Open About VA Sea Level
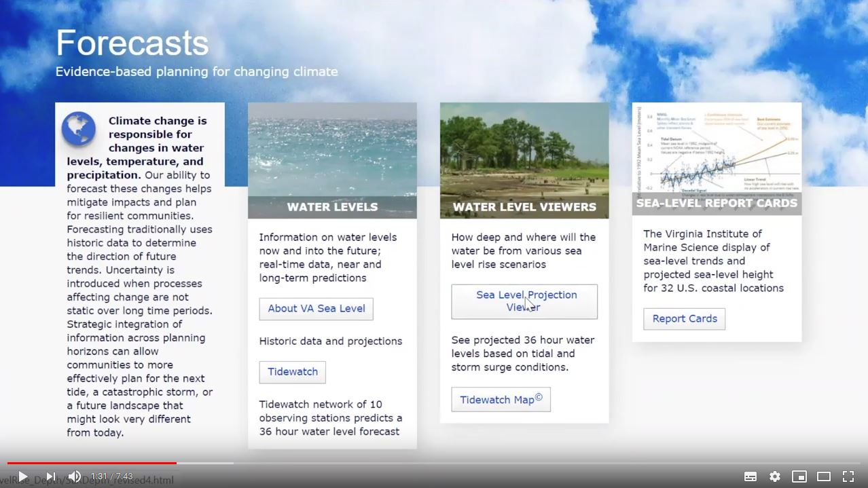The height and width of the screenshot is (488, 868). [x=316, y=309]
